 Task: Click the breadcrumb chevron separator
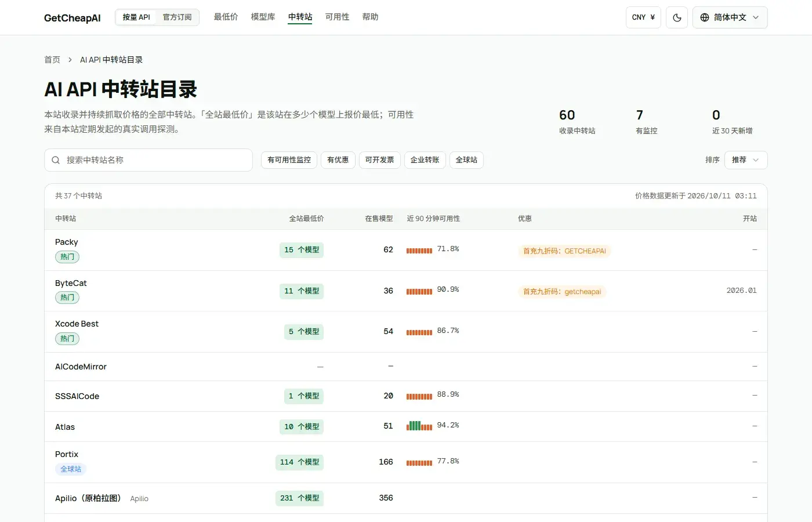tap(70, 60)
